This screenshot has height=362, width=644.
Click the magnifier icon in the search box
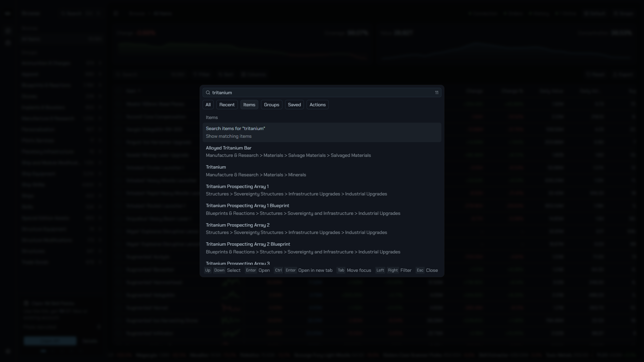tap(208, 93)
